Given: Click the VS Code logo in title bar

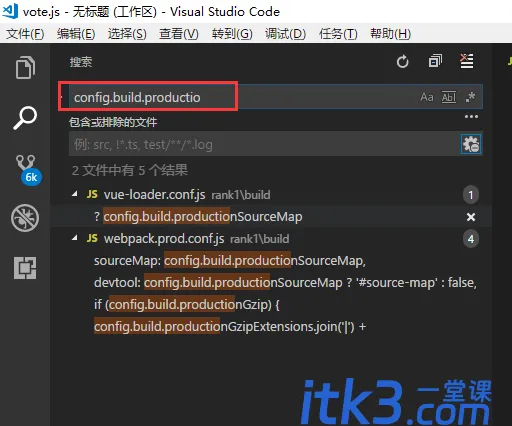Looking at the screenshot, I should (10, 11).
